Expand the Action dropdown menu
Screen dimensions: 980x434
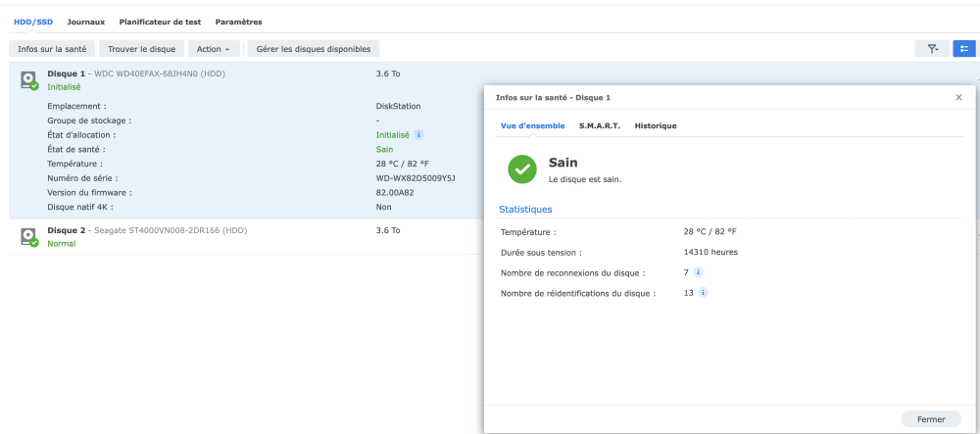pyautogui.click(x=215, y=49)
